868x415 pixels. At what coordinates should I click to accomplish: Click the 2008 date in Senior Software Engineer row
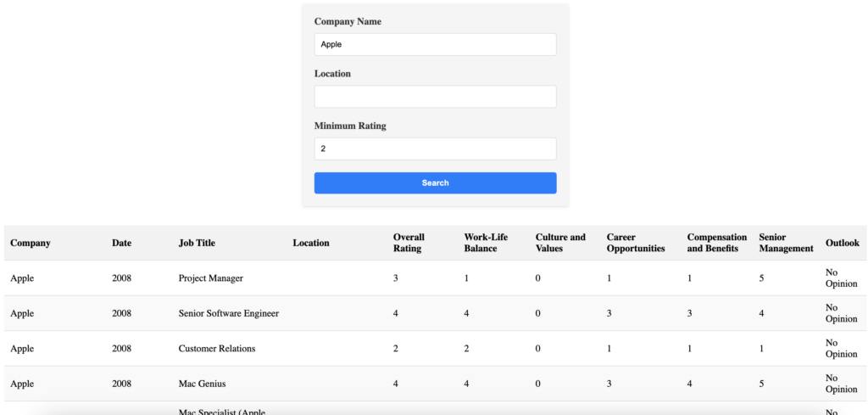click(x=122, y=314)
